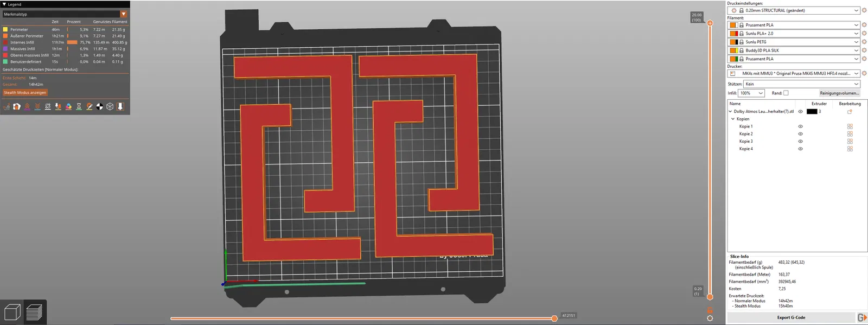
Task: Toggle deretractions display icon in legend
Action: point(37,106)
